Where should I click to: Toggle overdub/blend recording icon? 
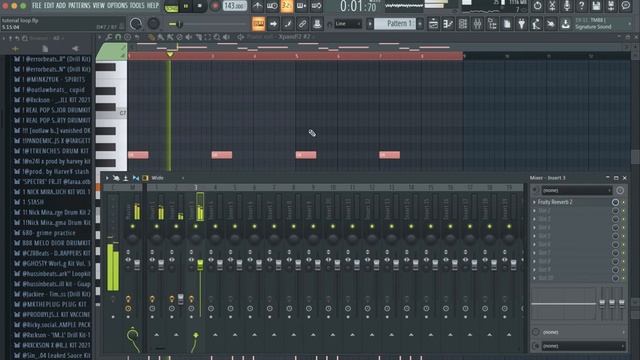(302, 6)
